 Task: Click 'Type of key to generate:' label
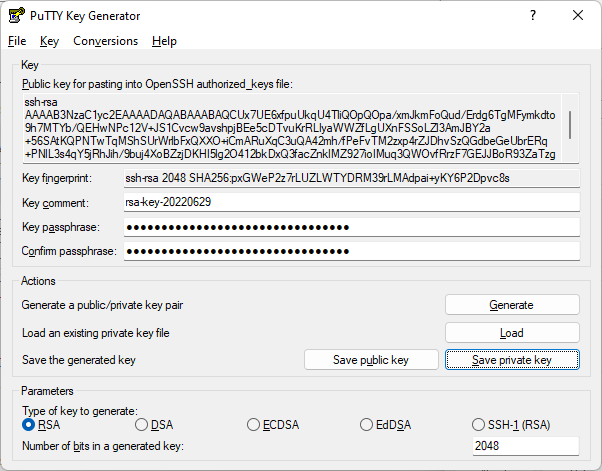coord(80,411)
